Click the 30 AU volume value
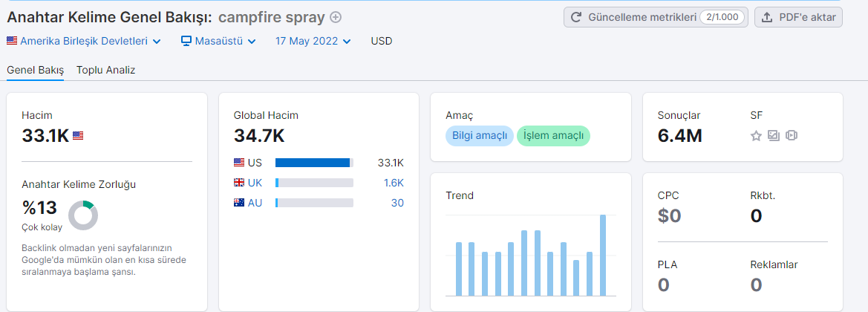This screenshot has height=312, width=868. (x=397, y=203)
